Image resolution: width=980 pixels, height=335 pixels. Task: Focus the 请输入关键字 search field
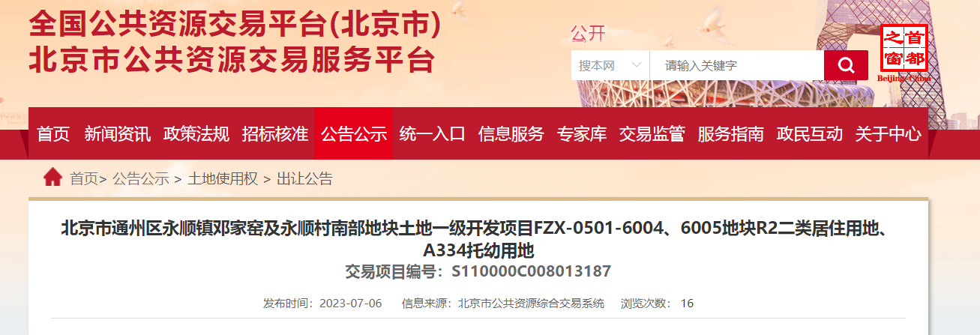click(737, 65)
